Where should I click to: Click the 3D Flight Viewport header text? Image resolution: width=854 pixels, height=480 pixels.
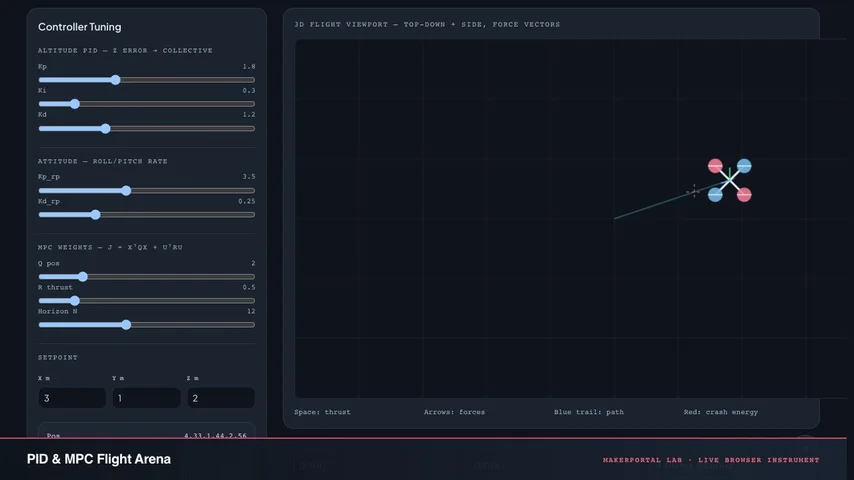point(427,25)
